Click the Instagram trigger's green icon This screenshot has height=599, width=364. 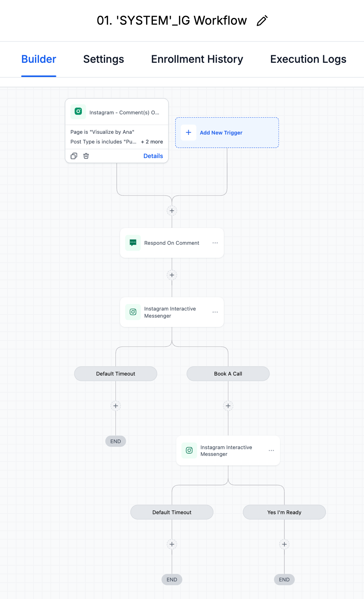pos(78,112)
